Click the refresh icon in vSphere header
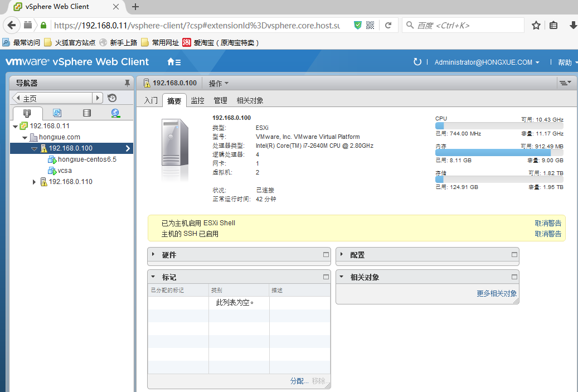This screenshot has height=392, width=578. coord(417,62)
